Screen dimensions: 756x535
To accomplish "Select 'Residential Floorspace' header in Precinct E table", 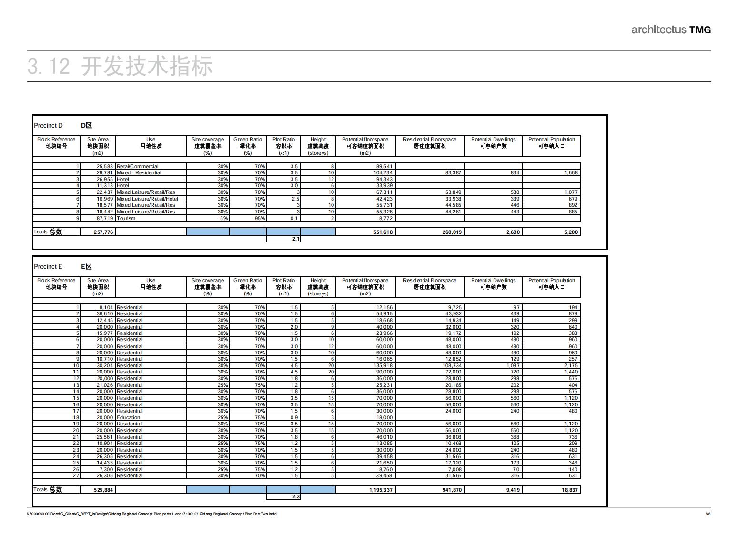I will click(430, 281).
